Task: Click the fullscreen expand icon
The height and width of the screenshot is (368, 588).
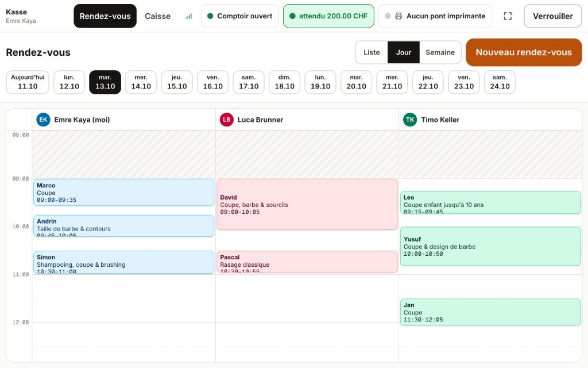Action: [508, 16]
